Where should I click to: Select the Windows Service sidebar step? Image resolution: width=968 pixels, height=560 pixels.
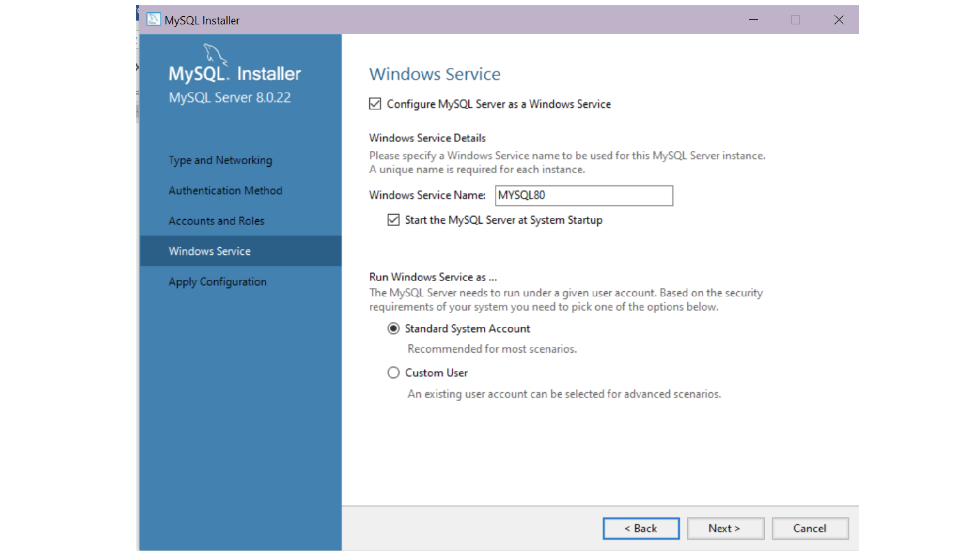click(x=240, y=251)
